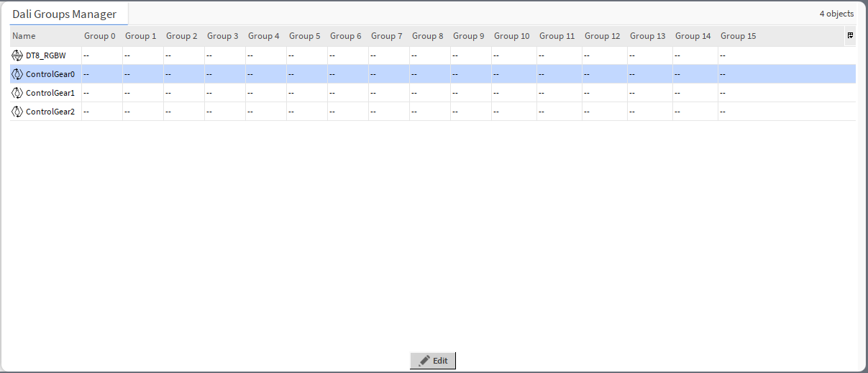This screenshot has width=868, height=373.
Task: Click the Group 12 column header
Action: (x=605, y=36)
